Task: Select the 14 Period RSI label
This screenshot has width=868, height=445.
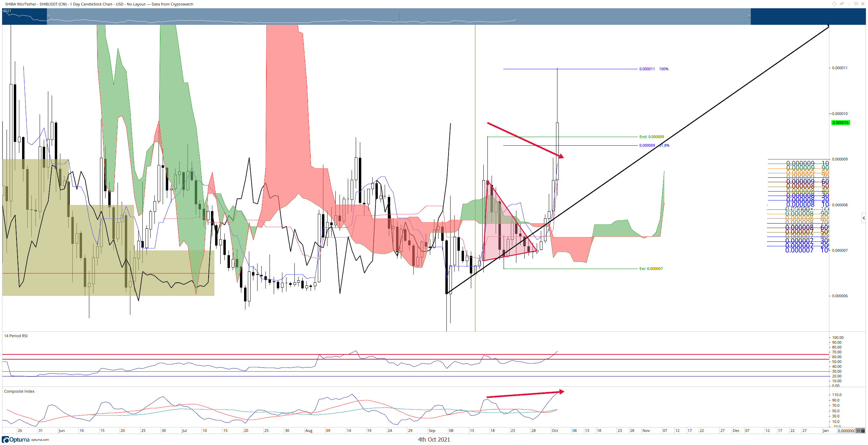Action: 16,336
